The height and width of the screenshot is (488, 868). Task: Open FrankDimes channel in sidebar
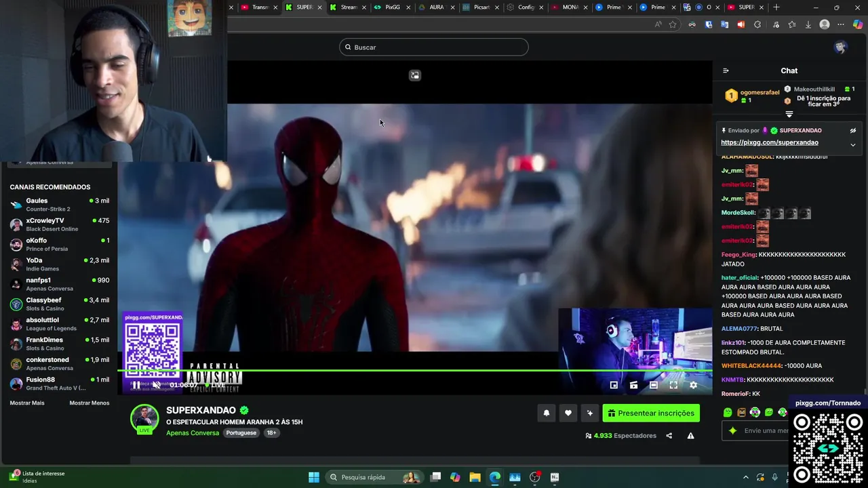pyautogui.click(x=60, y=344)
